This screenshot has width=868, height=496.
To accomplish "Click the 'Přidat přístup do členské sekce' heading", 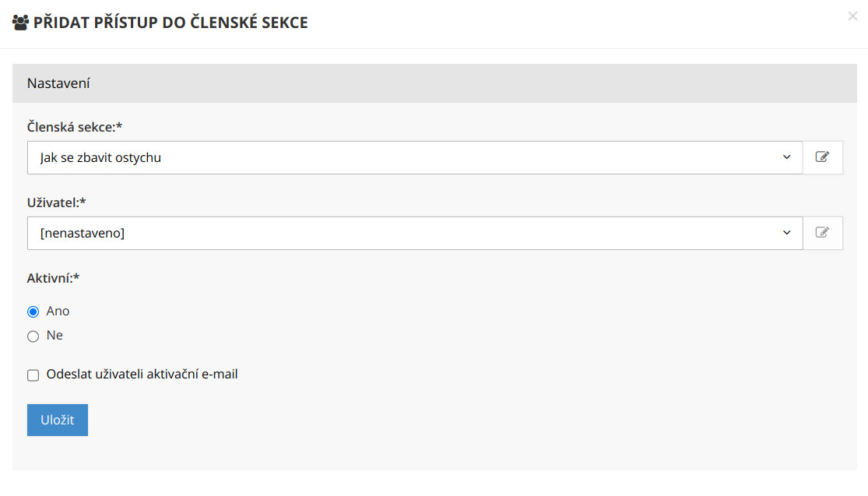I will click(x=170, y=23).
